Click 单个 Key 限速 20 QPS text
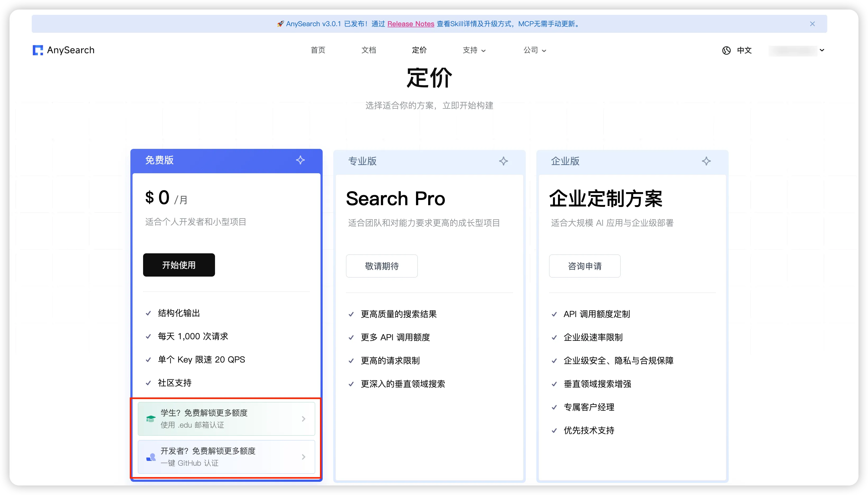 point(201,359)
